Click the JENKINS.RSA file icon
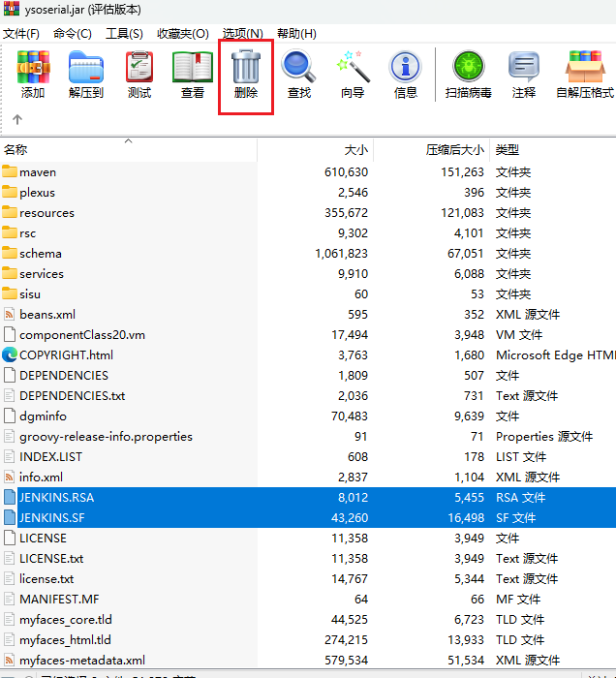Screen dimensions: 616x678 coord(10,497)
